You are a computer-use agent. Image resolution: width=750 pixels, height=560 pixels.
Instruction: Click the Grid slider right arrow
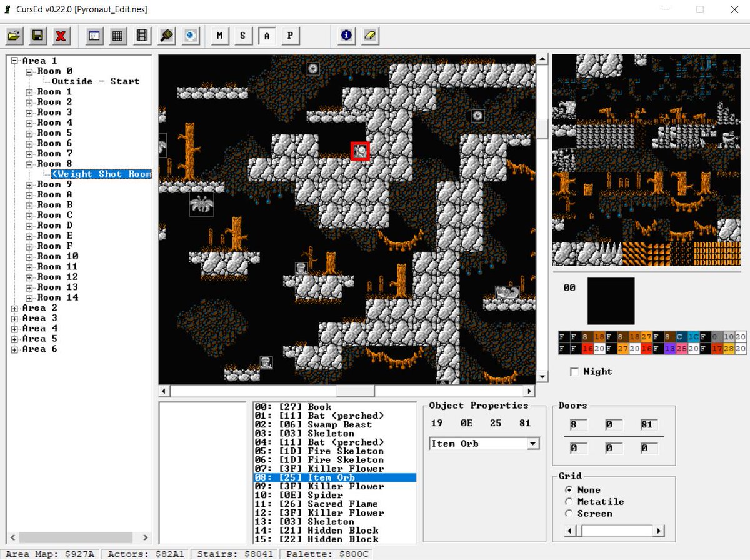click(659, 531)
